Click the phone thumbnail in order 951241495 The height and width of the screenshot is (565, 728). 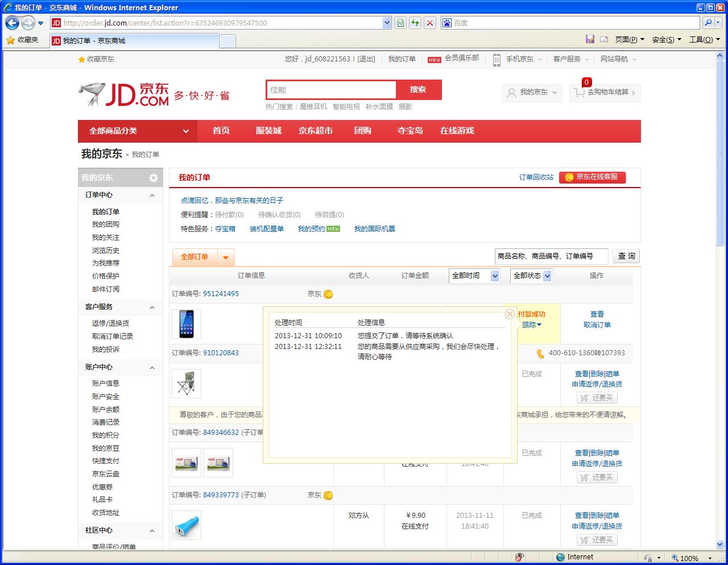click(x=186, y=323)
